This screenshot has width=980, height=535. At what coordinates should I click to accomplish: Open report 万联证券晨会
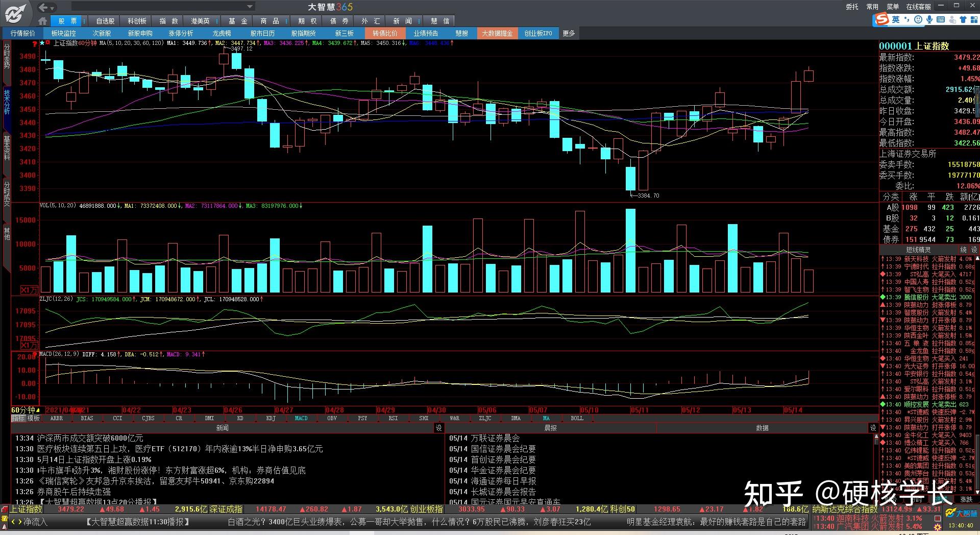point(495,438)
